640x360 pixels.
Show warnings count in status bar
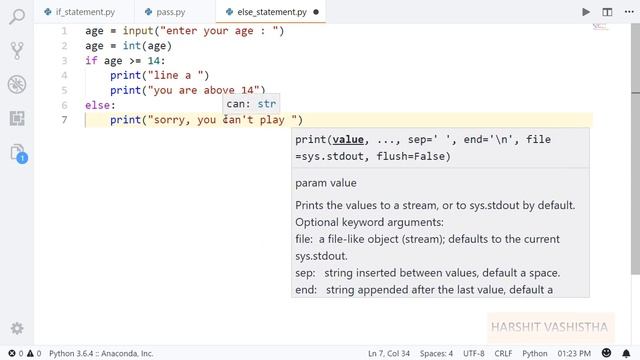(x=34, y=353)
